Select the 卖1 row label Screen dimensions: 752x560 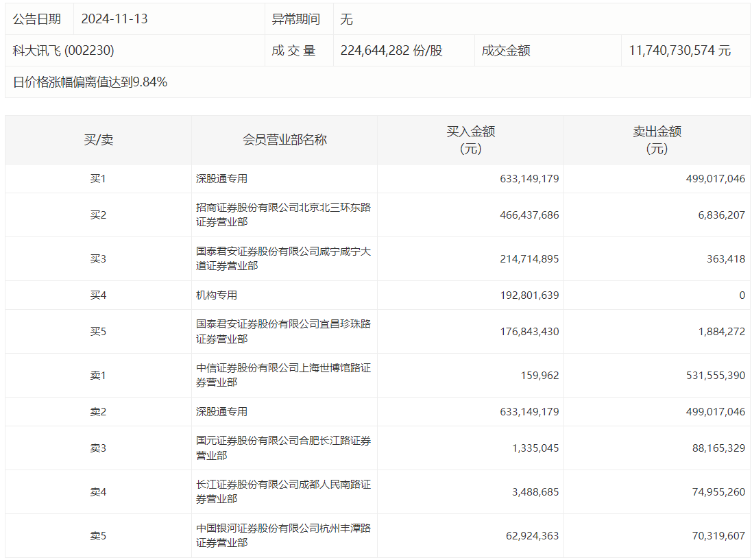[98, 376]
